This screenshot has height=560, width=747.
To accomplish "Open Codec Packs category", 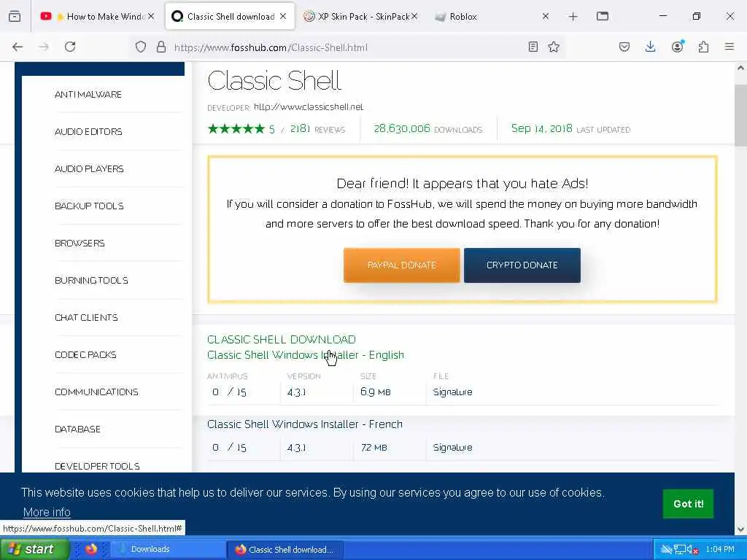I will click(x=85, y=354).
